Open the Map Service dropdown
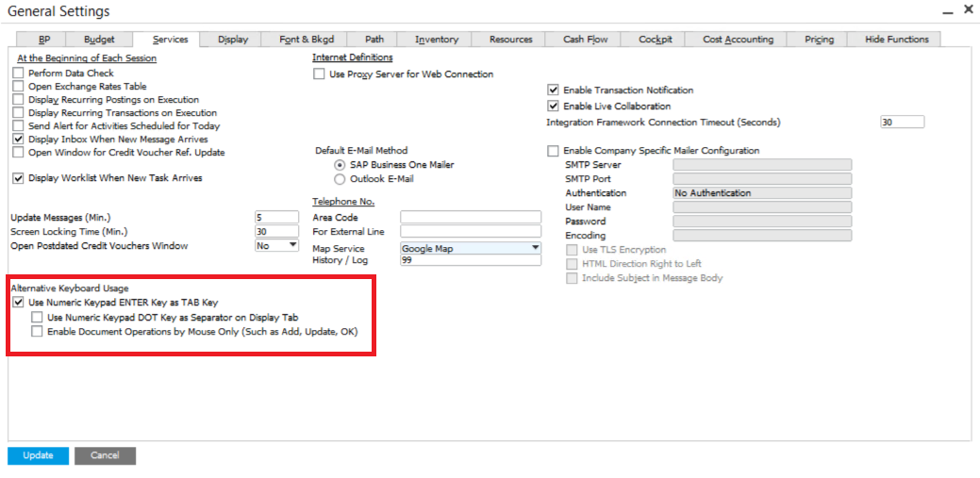This screenshot has width=980, height=478. coord(535,248)
